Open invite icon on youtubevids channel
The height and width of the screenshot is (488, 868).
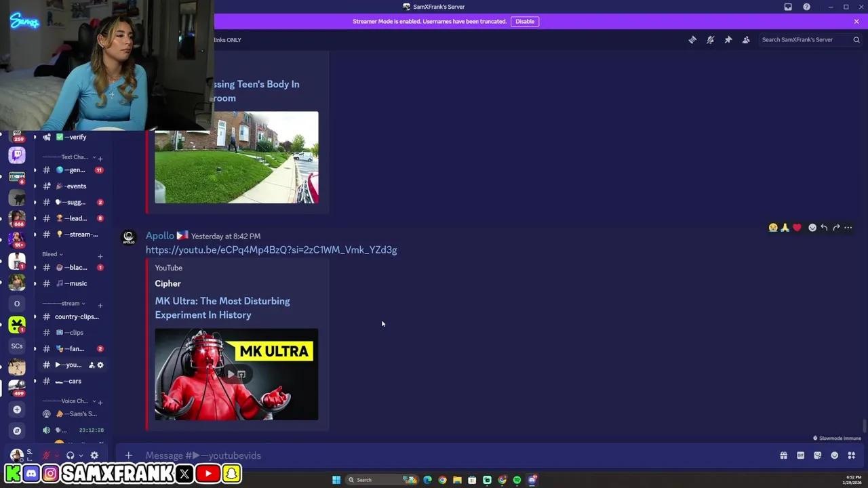coord(92,365)
